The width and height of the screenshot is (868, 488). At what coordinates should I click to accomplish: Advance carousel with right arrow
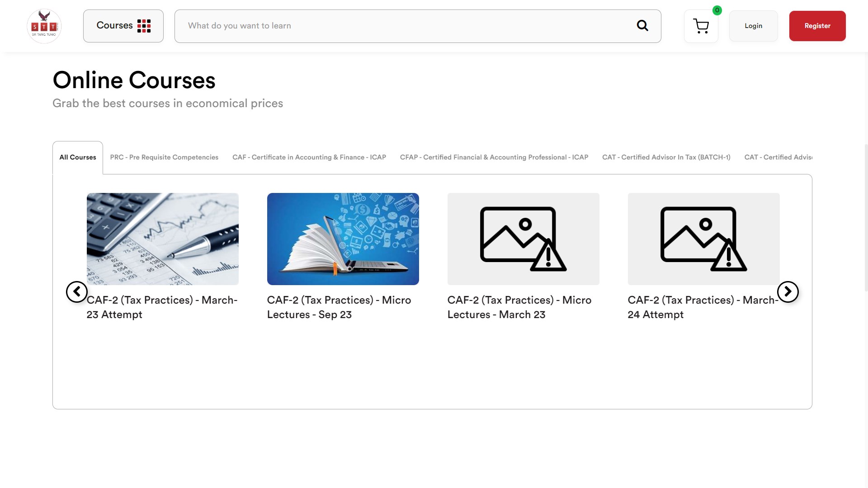(788, 291)
